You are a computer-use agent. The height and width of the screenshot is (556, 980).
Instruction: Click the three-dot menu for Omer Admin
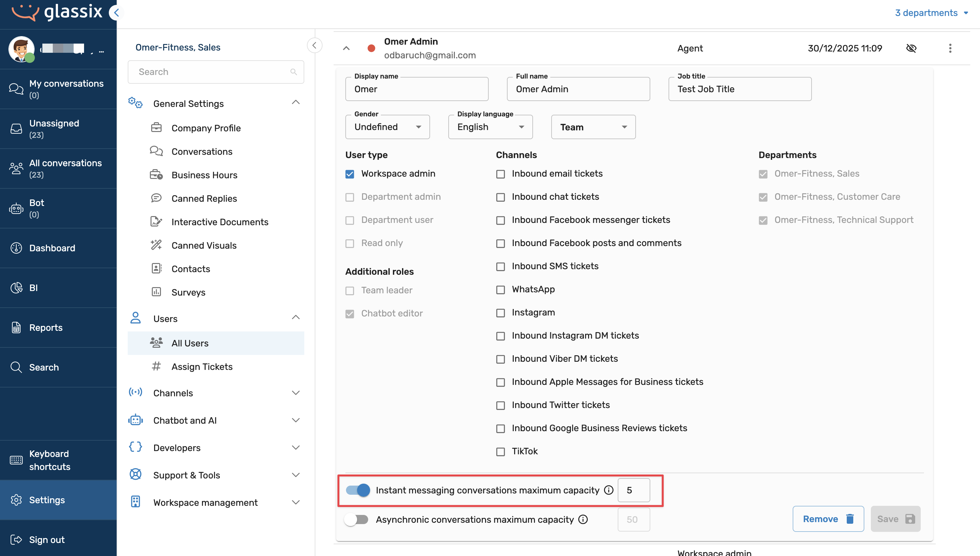click(x=950, y=48)
